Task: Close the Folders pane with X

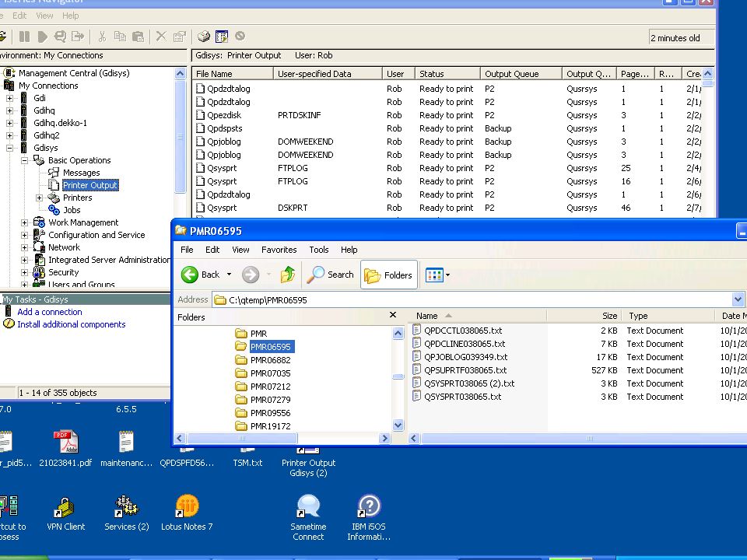Action: 393,315
